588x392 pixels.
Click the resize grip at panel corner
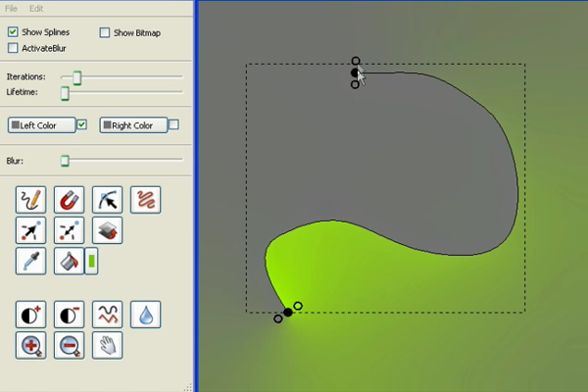[x=188, y=387]
